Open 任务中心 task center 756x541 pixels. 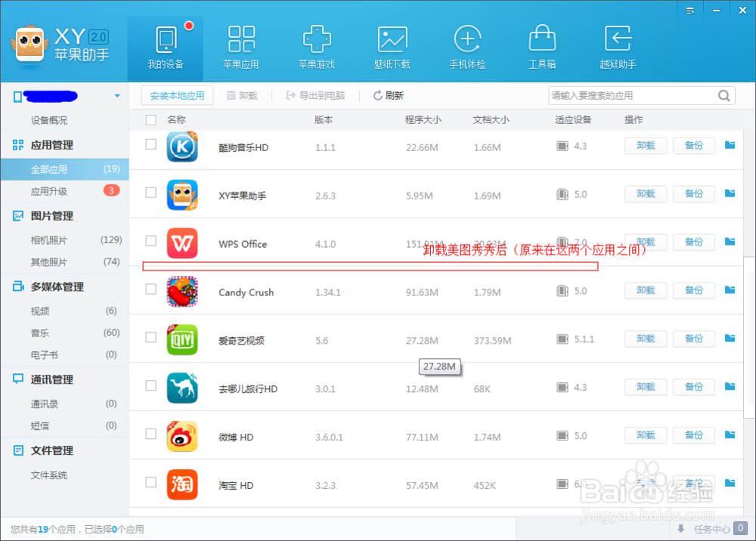[x=711, y=529]
